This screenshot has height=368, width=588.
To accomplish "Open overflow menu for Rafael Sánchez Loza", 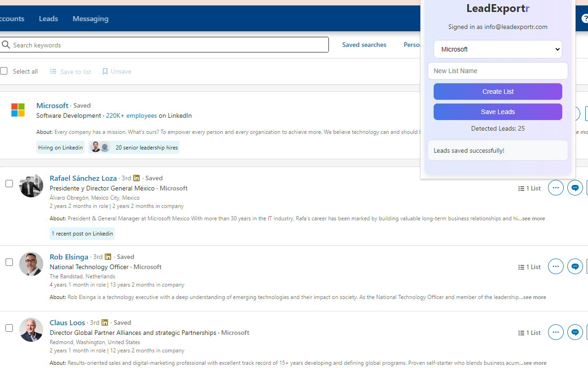I will (556, 188).
